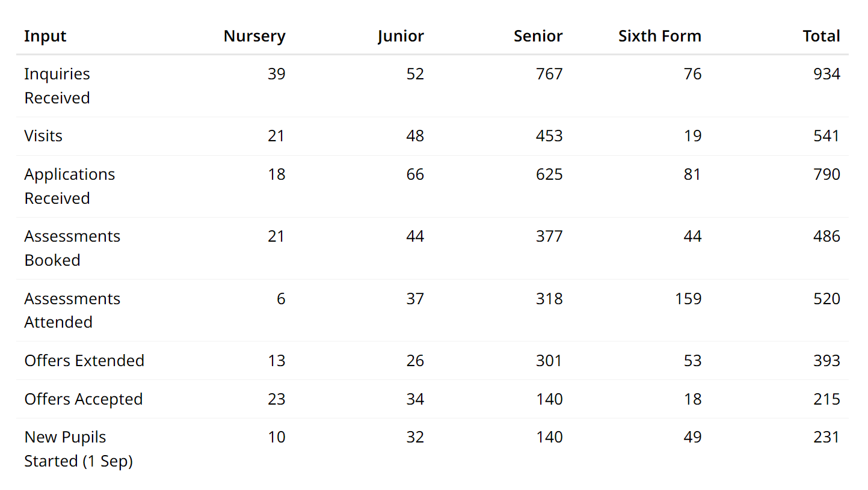
Task: Click the Input column header
Action: coord(45,36)
